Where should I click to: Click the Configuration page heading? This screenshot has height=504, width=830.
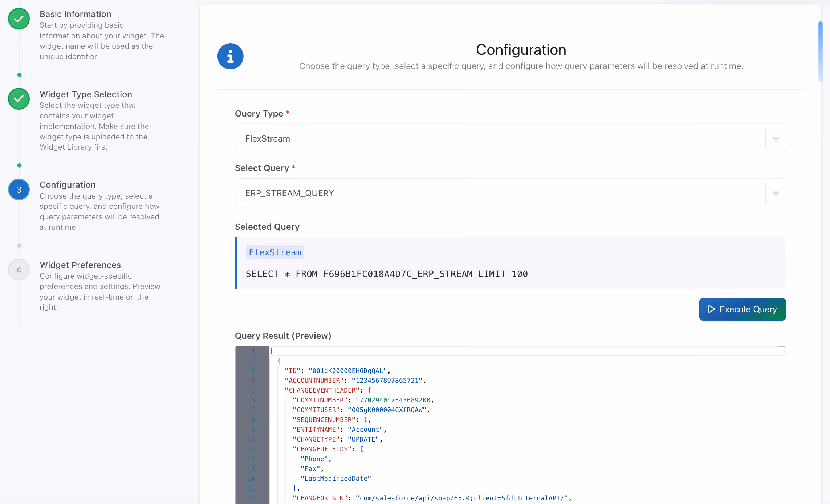521,50
